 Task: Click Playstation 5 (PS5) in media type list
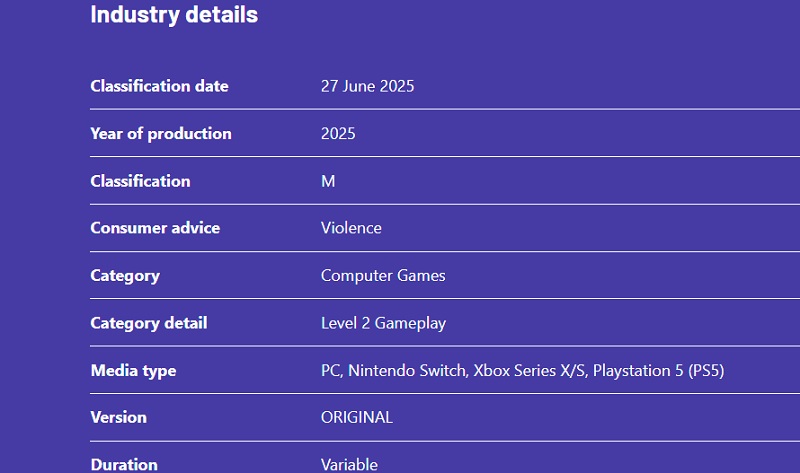(658, 371)
